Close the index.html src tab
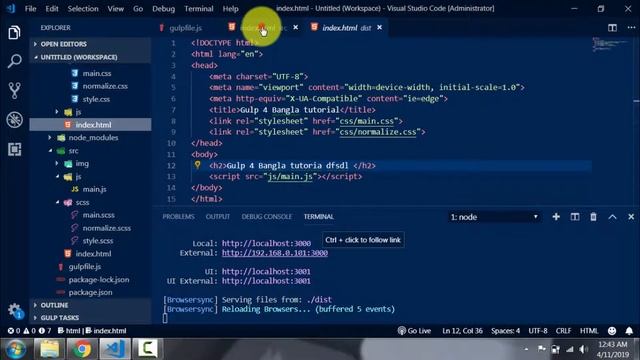 (x=296, y=27)
